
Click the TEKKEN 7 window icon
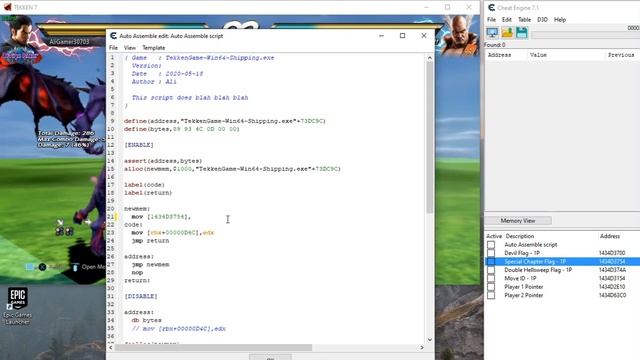(7, 7)
